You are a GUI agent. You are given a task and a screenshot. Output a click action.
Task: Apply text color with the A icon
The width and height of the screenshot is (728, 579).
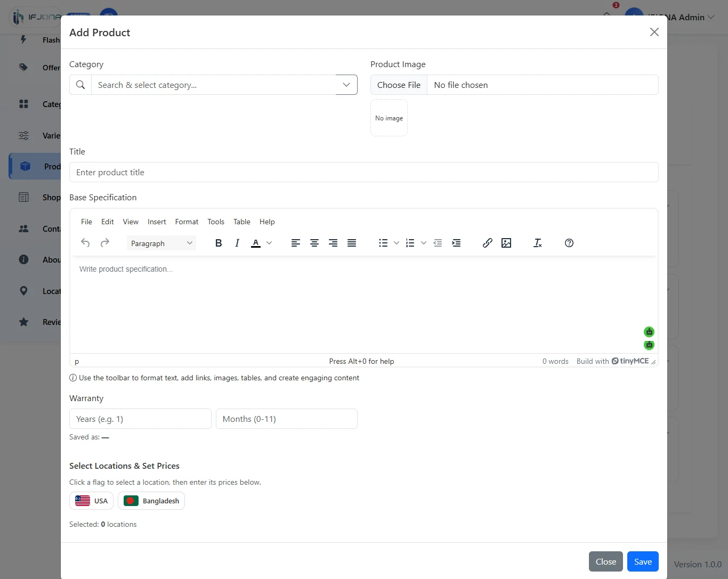256,243
